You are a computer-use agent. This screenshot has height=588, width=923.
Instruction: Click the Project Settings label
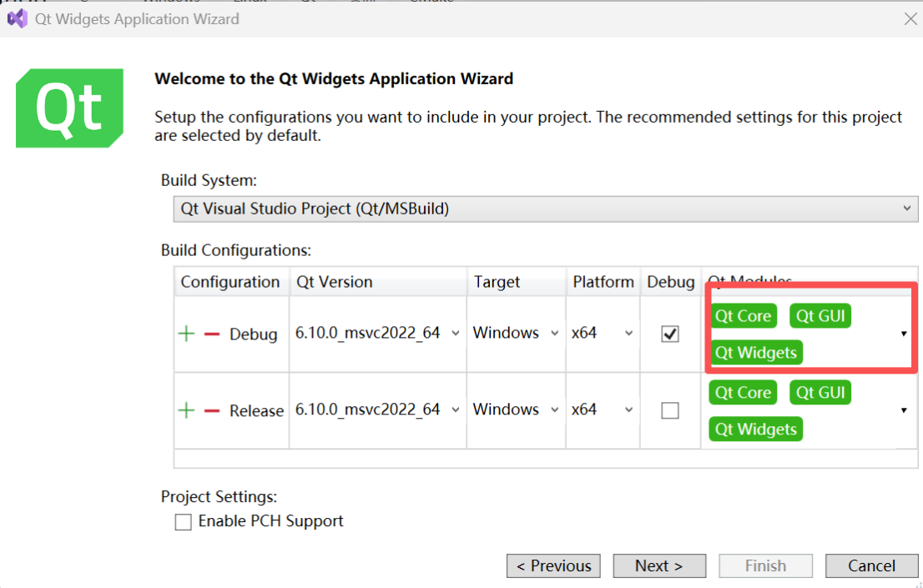(219, 497)
